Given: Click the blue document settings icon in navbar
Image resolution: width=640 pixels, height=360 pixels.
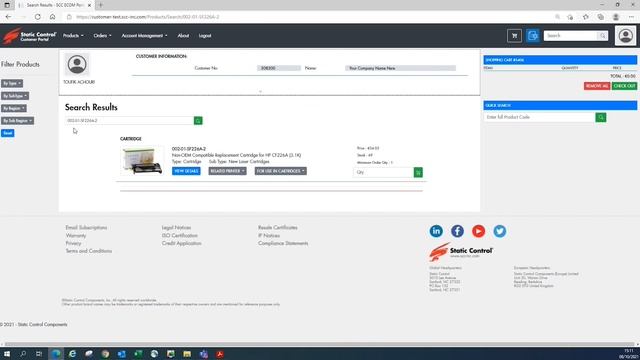Looking at the screenshot, I should pyautogui.click(x=532, y=36).
